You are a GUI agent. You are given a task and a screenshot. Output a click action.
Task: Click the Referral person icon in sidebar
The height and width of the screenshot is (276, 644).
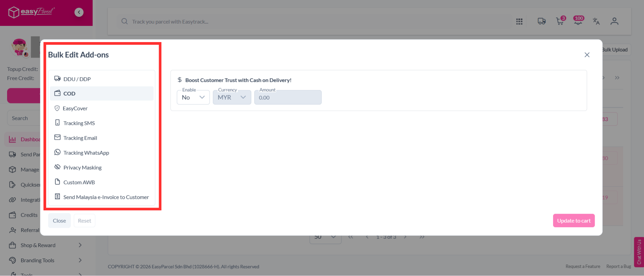pos(12,230)
